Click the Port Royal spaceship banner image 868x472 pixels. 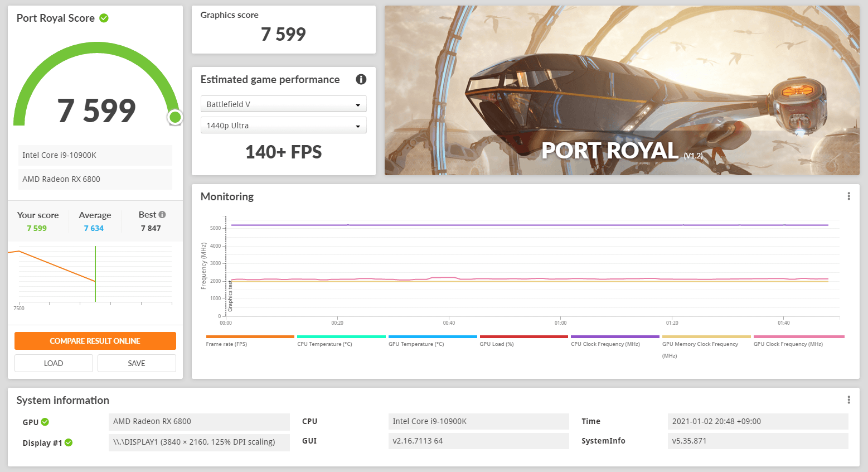(x=622, y=90)
